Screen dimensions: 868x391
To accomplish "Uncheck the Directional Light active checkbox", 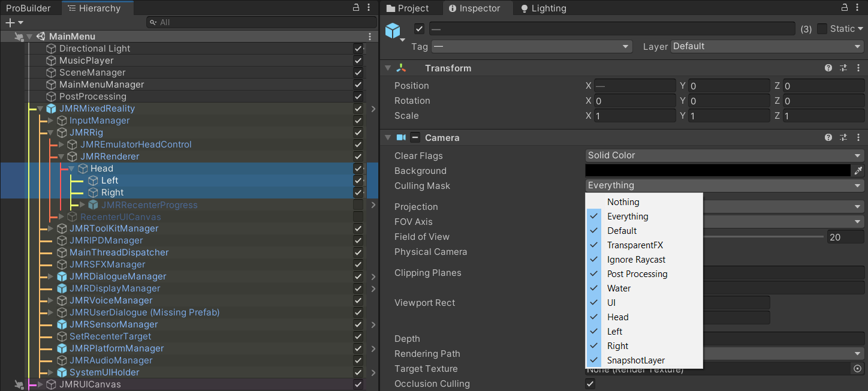I will (358, 49).
